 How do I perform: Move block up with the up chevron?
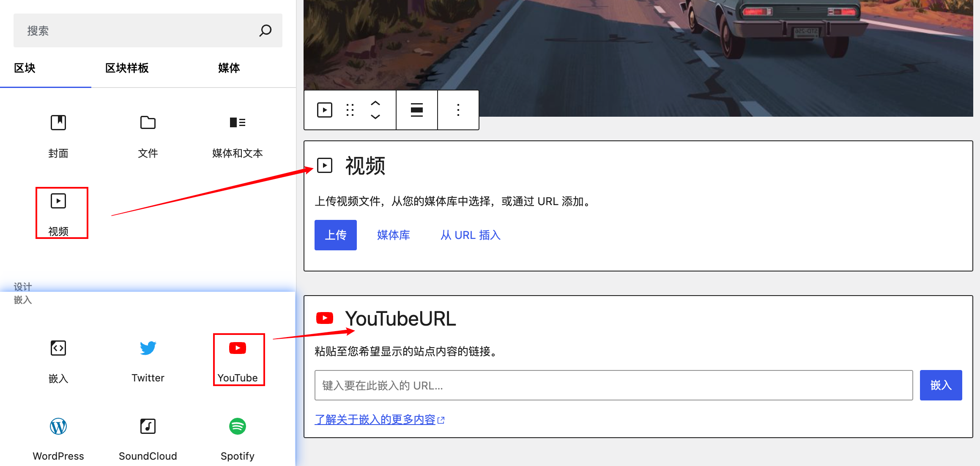click(375, 103)
